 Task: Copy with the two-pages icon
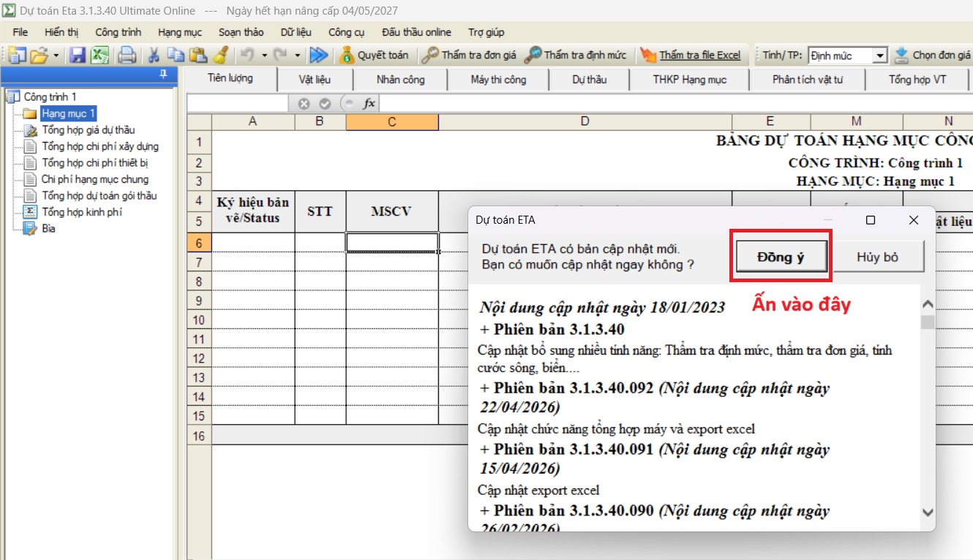point(176,55)
